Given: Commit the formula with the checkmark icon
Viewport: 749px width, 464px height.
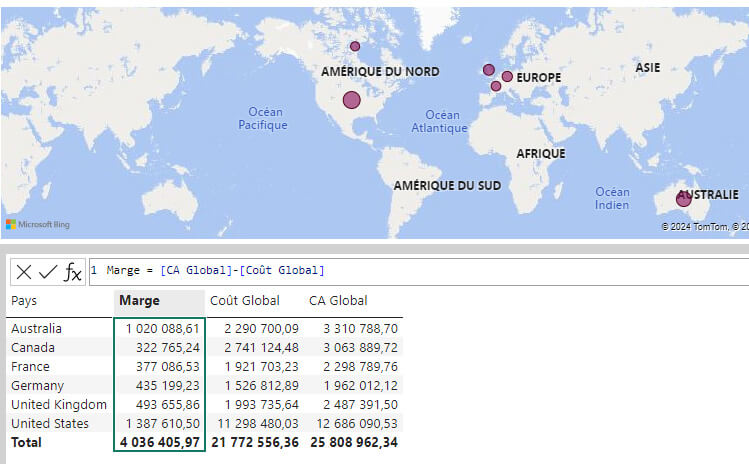Looking at the screenshot, I should pyautogui.click(x=48, y=271).
